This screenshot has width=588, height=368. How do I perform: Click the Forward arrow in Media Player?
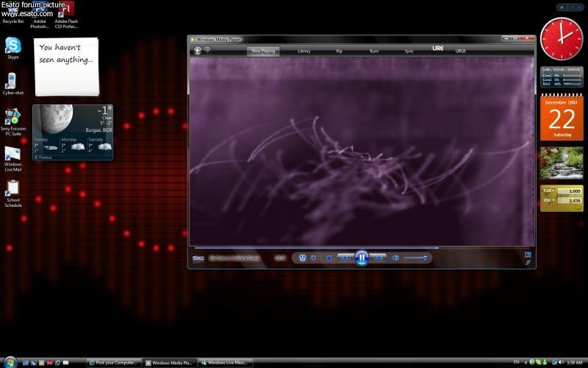[x=207, y=50]
